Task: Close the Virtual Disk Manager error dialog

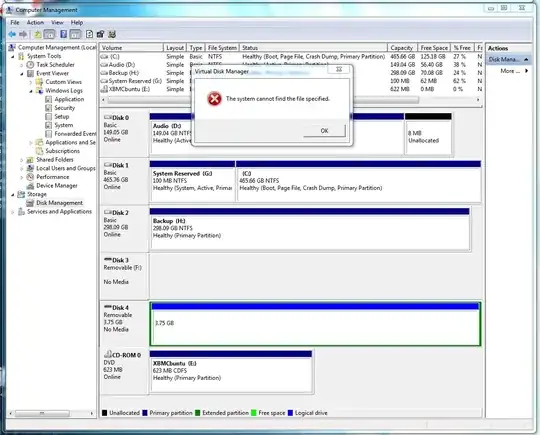Action: [x=339, y=69]
